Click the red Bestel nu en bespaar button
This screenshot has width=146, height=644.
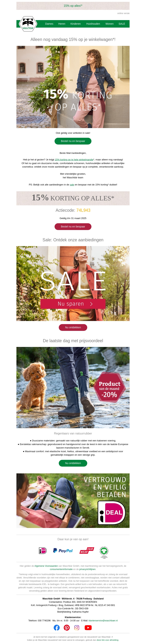pos(73,227)
